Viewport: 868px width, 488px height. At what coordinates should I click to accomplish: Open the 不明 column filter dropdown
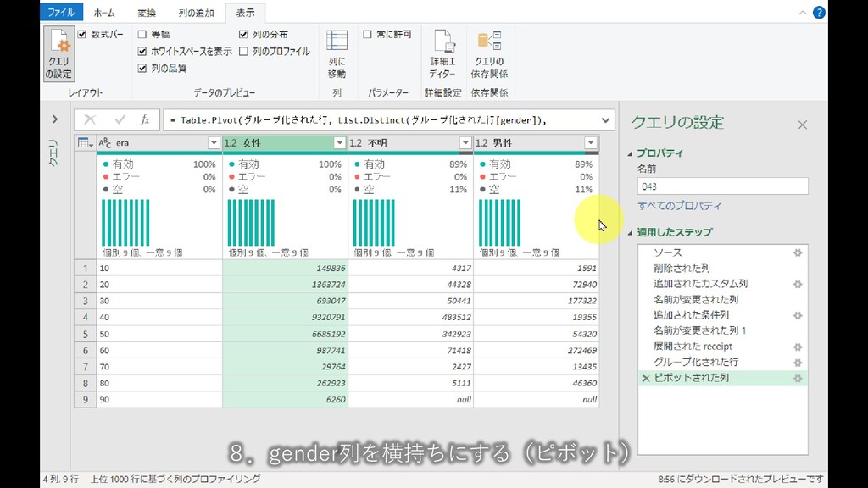(x=465, y=142)
